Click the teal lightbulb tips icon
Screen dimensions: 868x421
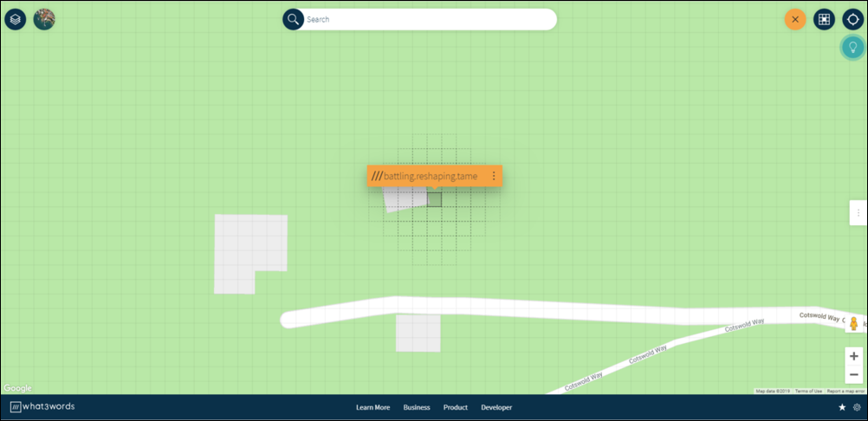[x=852, y=48]
